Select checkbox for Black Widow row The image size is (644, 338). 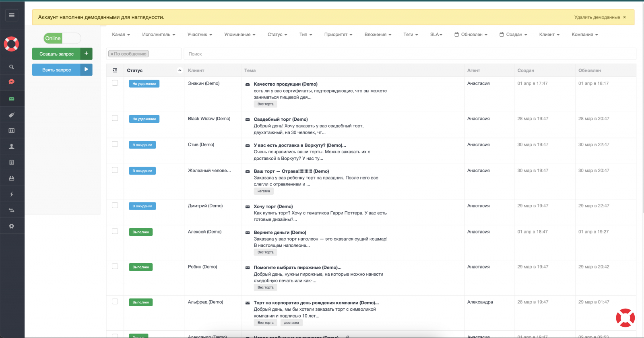pos(115,118)
